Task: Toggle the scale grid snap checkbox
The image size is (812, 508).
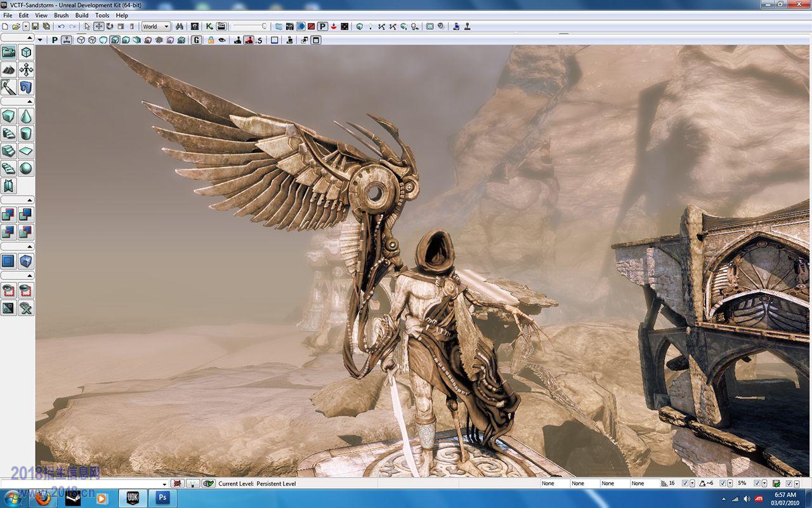Action: 755,483
